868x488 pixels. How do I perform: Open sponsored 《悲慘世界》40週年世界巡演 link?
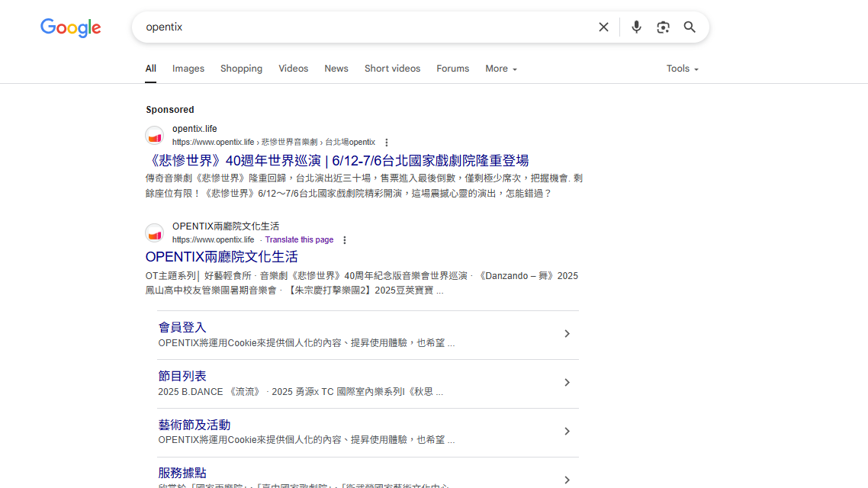click(x=337, y=160)
